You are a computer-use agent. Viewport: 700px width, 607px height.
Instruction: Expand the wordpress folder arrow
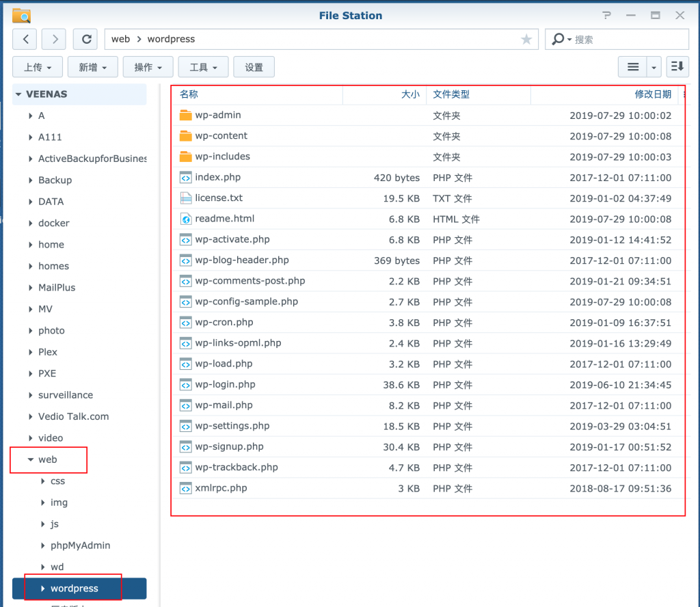pos(43,589)
